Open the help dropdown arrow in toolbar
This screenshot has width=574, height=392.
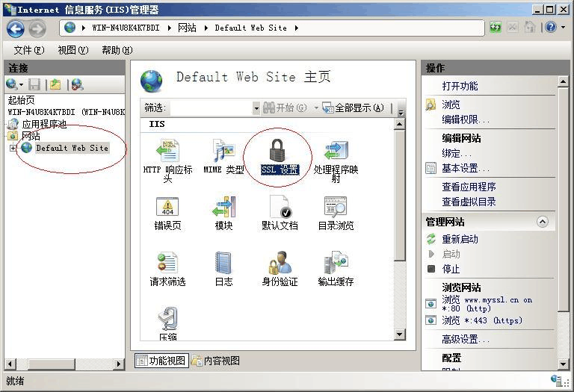pos(563,27)
